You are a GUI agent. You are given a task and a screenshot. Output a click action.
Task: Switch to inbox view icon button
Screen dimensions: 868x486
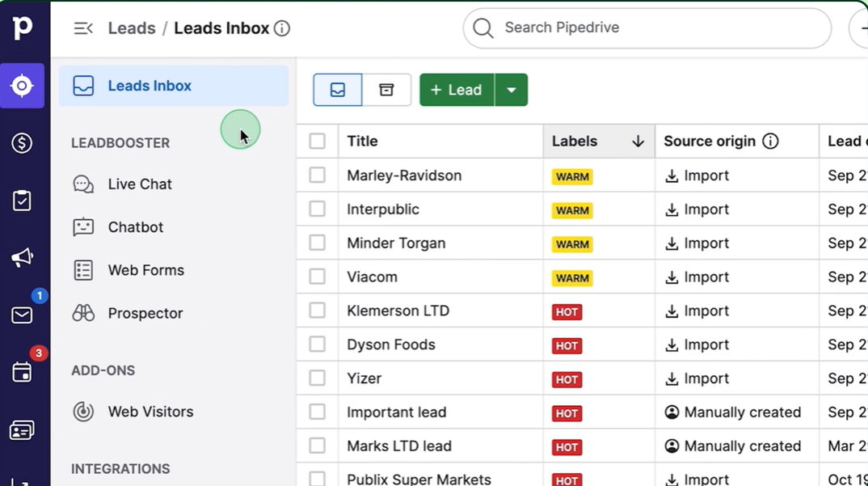(338, 90)
